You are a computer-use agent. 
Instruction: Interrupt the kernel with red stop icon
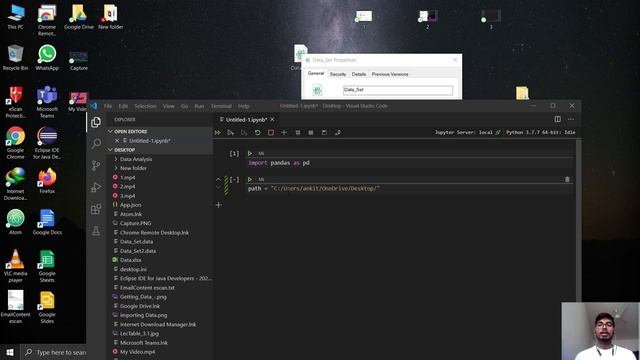click(271, 133)
